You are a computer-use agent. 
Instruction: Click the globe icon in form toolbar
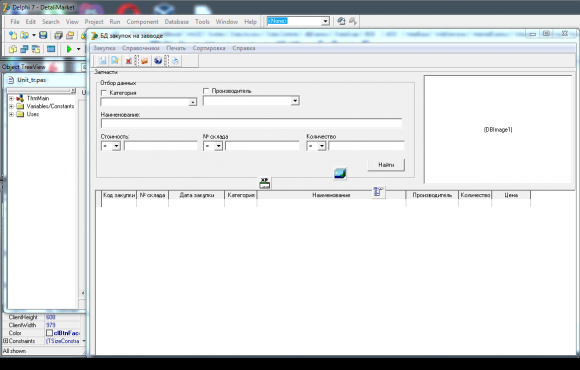pyautogui.click(x=158, y=61)
